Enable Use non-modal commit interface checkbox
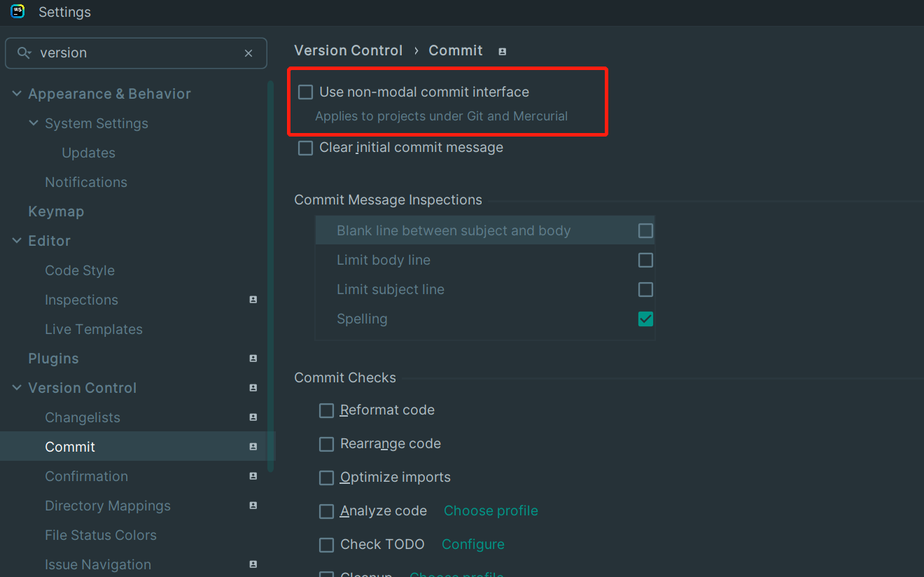924x577 pixels. [306, 92]
